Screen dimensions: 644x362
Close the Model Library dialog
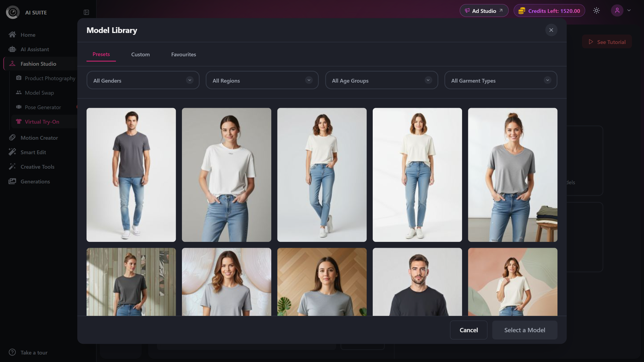click(551, 30)
